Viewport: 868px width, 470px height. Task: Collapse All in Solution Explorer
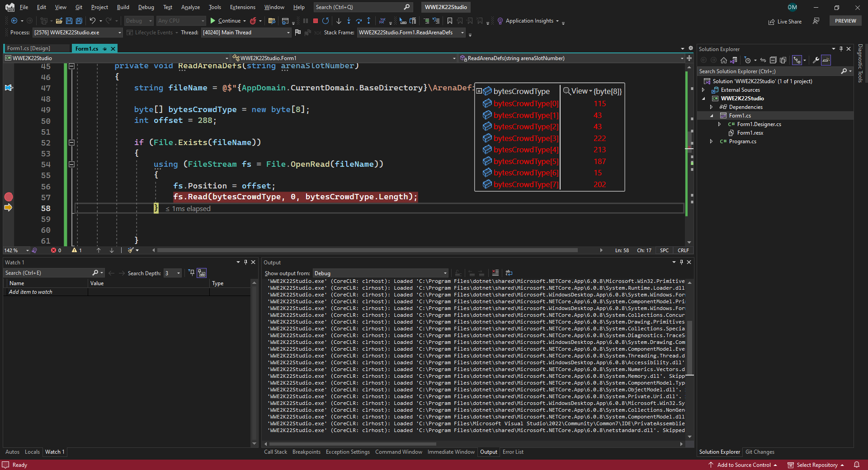[773, 60]
